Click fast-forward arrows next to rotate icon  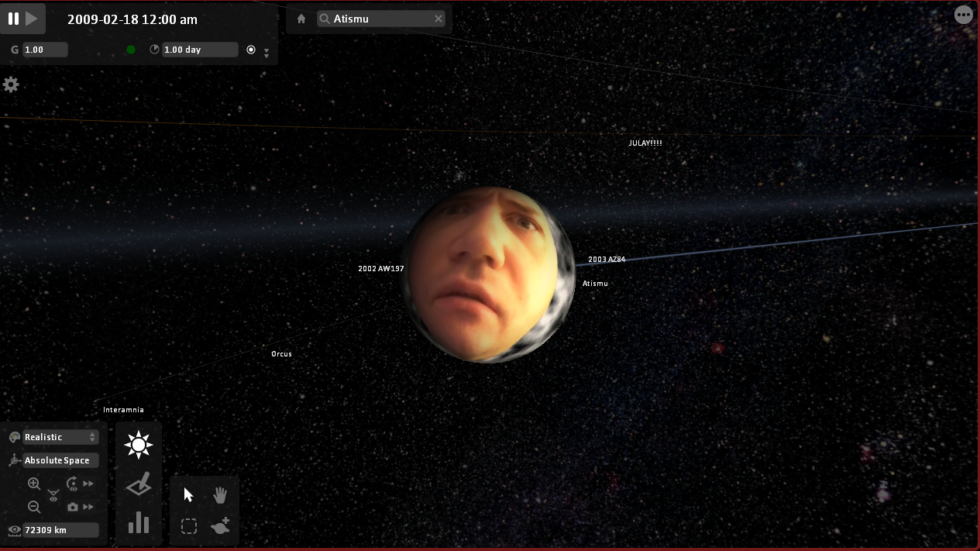[88, 484]
